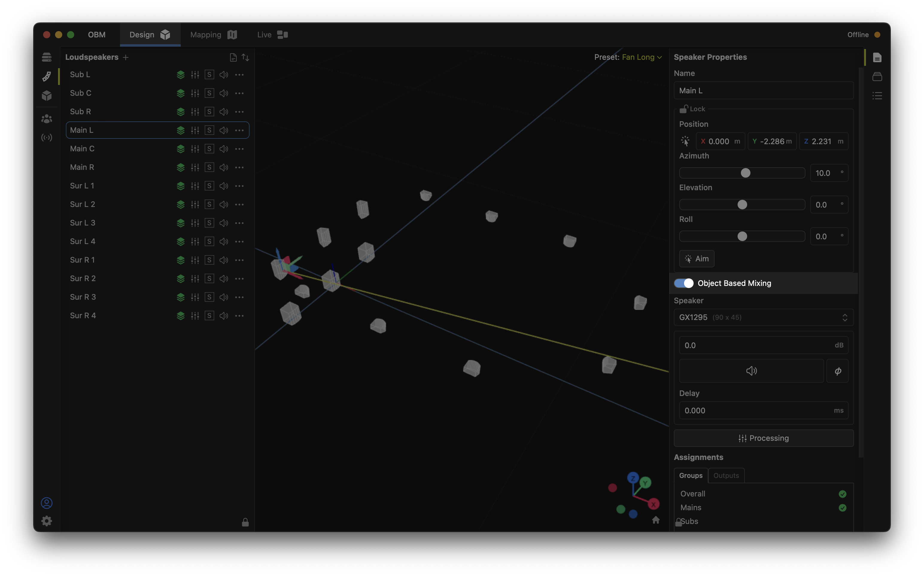Click the Azimuth degrees value field

pos(829,173)
